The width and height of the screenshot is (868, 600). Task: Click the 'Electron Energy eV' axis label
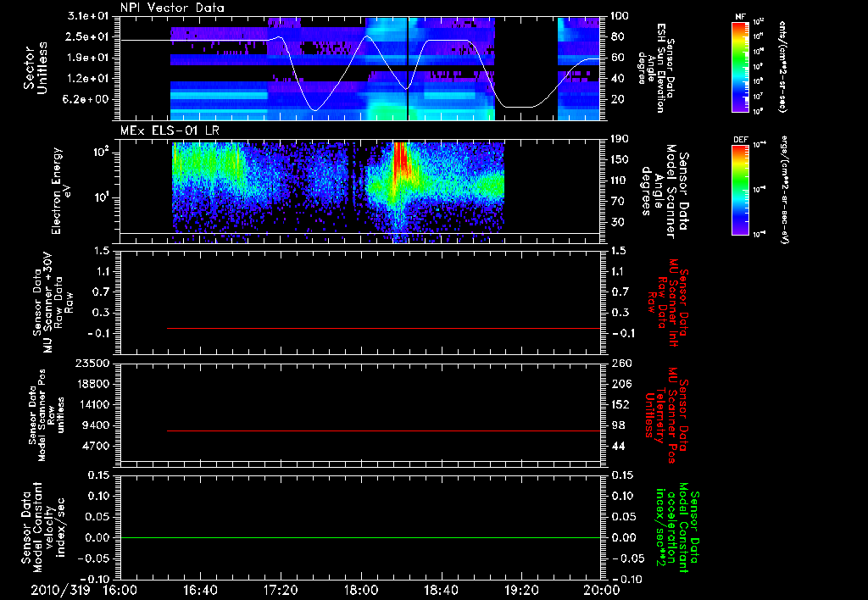60,191
